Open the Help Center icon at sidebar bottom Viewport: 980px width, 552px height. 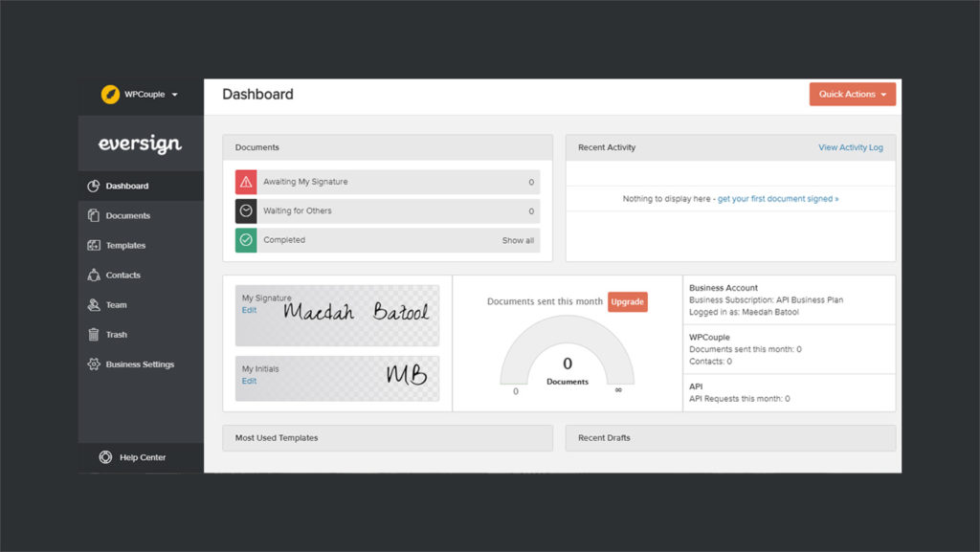[103, 457]
